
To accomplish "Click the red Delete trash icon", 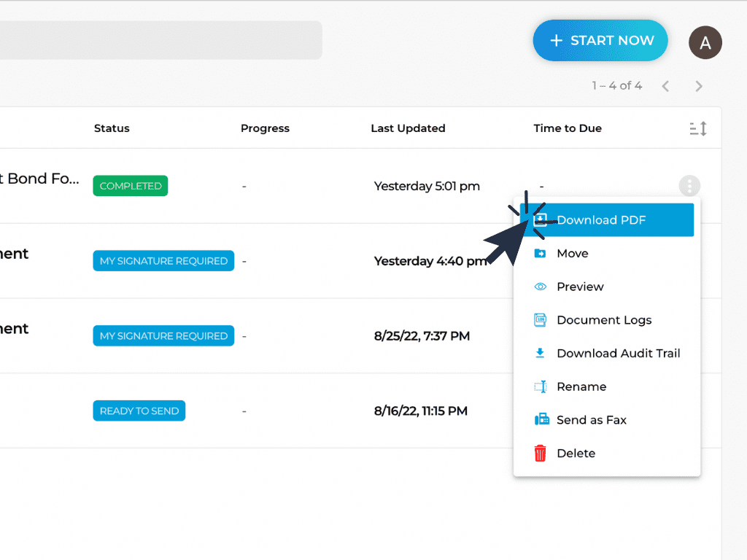I will tap(540, 454).
